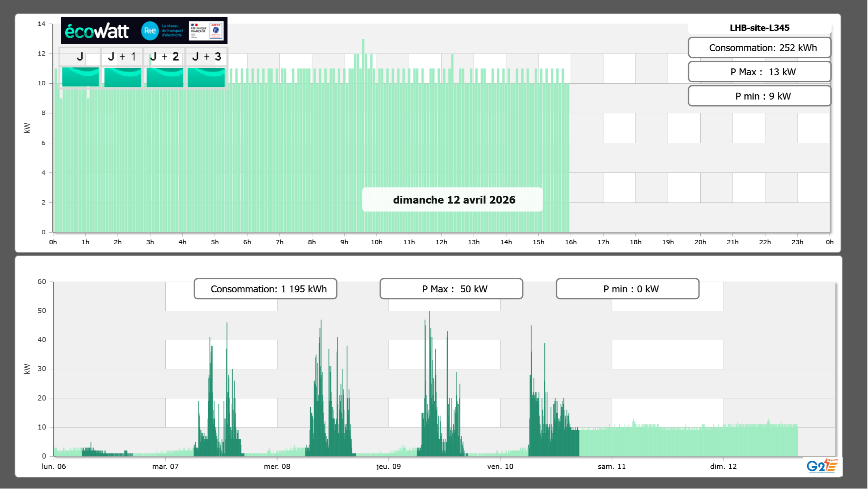Screen dimensions: 868x489
Task: Click the weekly P Max 50 kW box
Action: (451, 289)
